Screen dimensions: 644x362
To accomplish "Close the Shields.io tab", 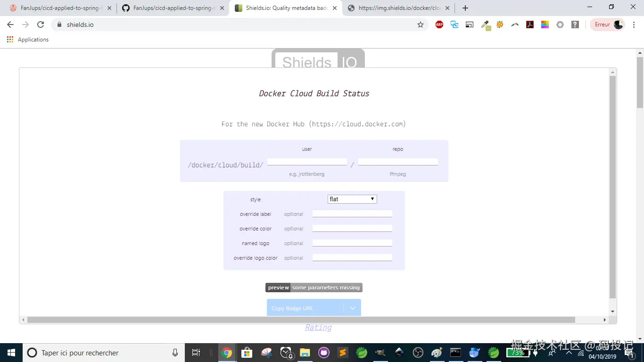I will (335, 8).
